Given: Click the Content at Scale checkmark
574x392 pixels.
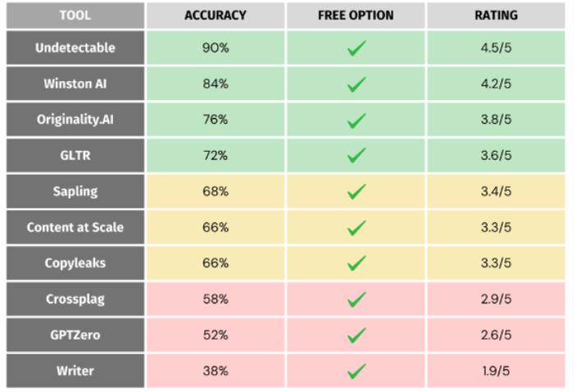Looking at the screenshot, I should [x=356, y=228].
